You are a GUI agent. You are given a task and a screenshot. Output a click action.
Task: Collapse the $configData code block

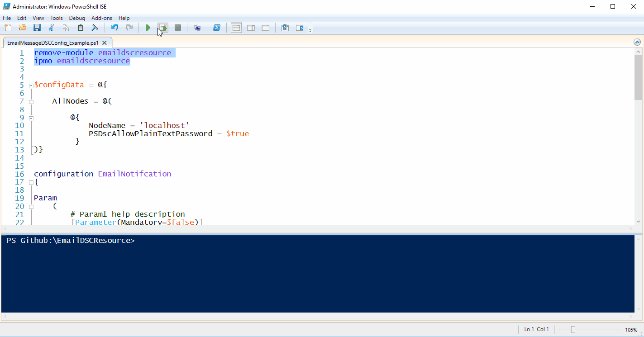(31, 85)
